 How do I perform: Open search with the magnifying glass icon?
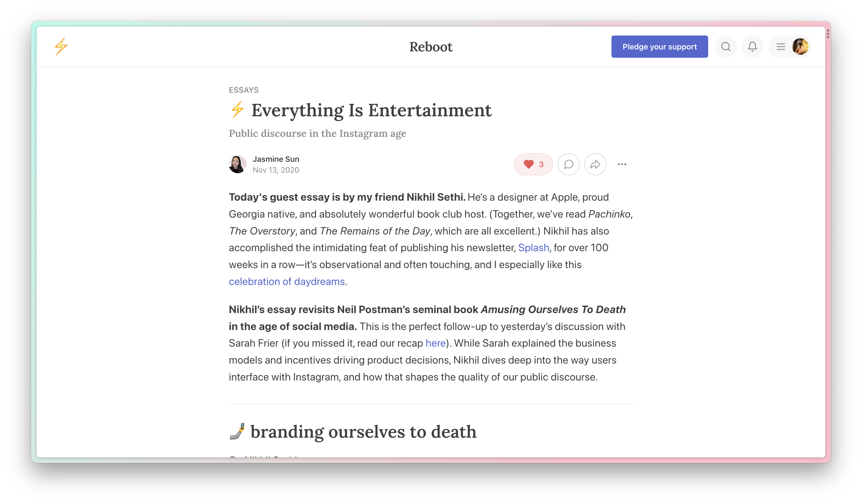[726, 47]
